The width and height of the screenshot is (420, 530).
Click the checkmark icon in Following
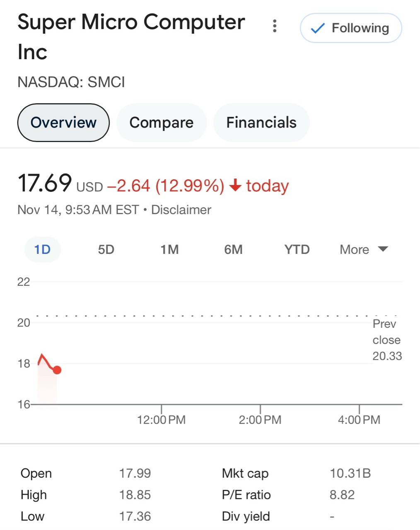coord(318,28)
